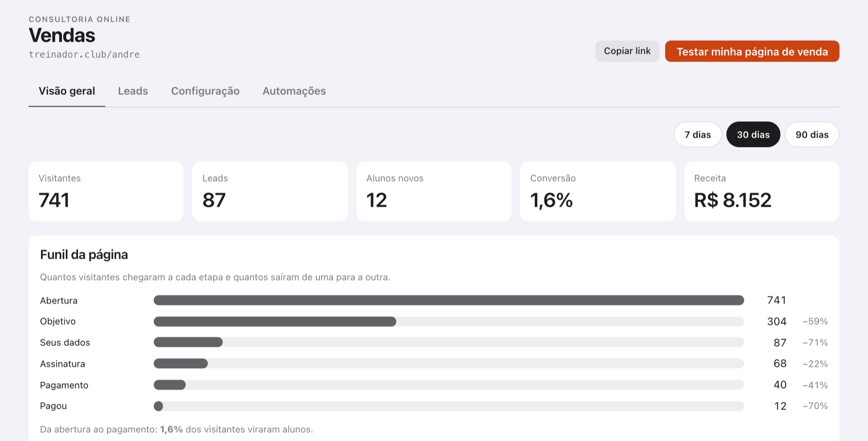The image size is (868, 441).
Task: Click the Assinatura stage label
Action: pyautogui.click(x=63, y=364)
